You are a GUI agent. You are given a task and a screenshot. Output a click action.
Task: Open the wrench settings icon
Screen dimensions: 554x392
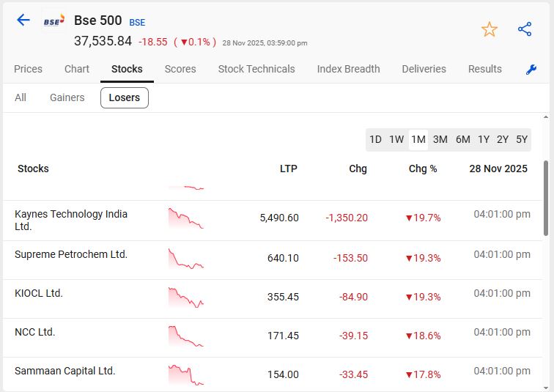coord(531,70)
